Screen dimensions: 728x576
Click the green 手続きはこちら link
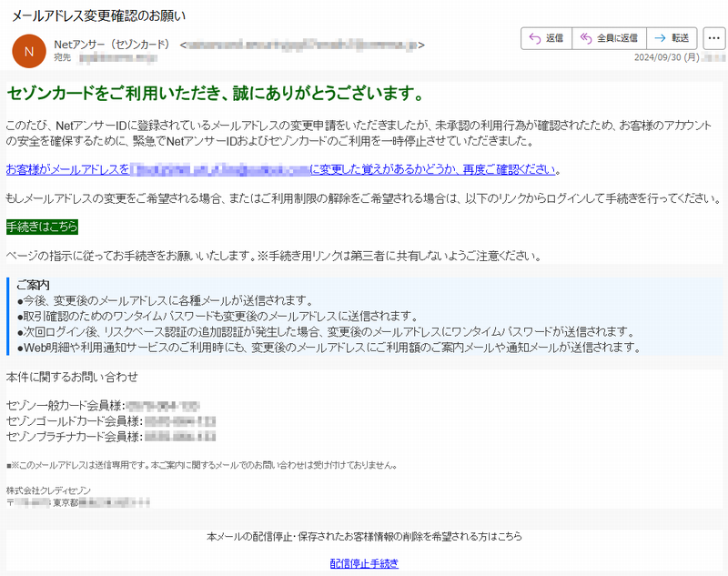coord(42,227)
